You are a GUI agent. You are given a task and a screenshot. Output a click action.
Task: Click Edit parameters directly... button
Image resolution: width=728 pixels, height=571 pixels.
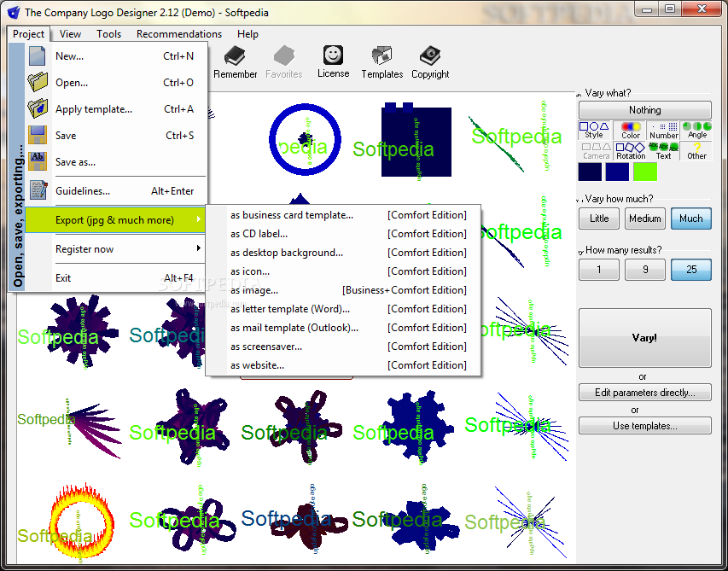[645, 393]
